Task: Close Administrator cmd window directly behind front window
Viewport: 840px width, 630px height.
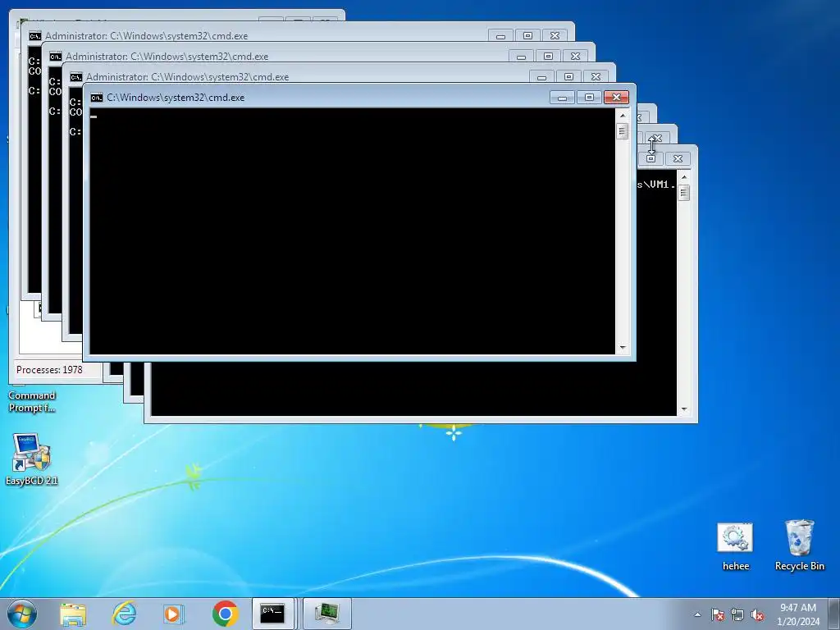Action: pyautogui.click(x=596, y=76)
